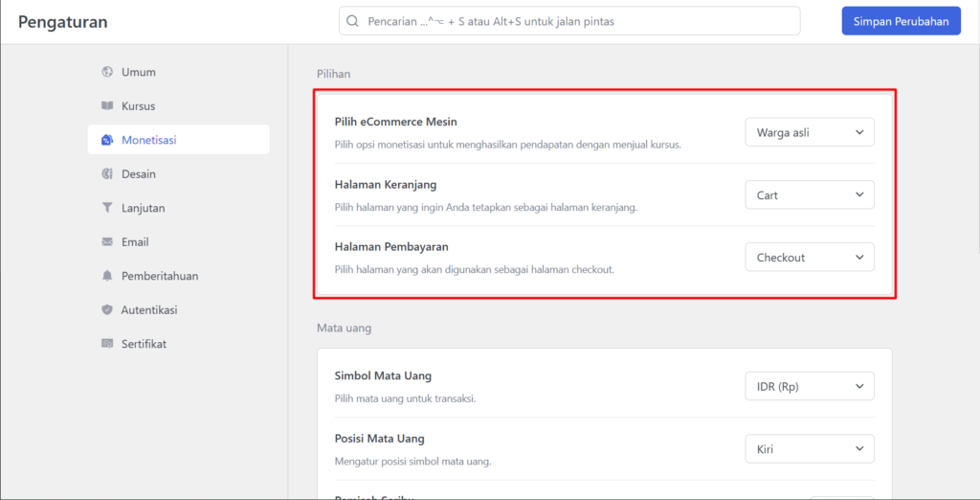Viewport: 980px width, 500px height.
Task: Change the Simbol Mata Uang IDR dropdown
Action: pos(809,387)
